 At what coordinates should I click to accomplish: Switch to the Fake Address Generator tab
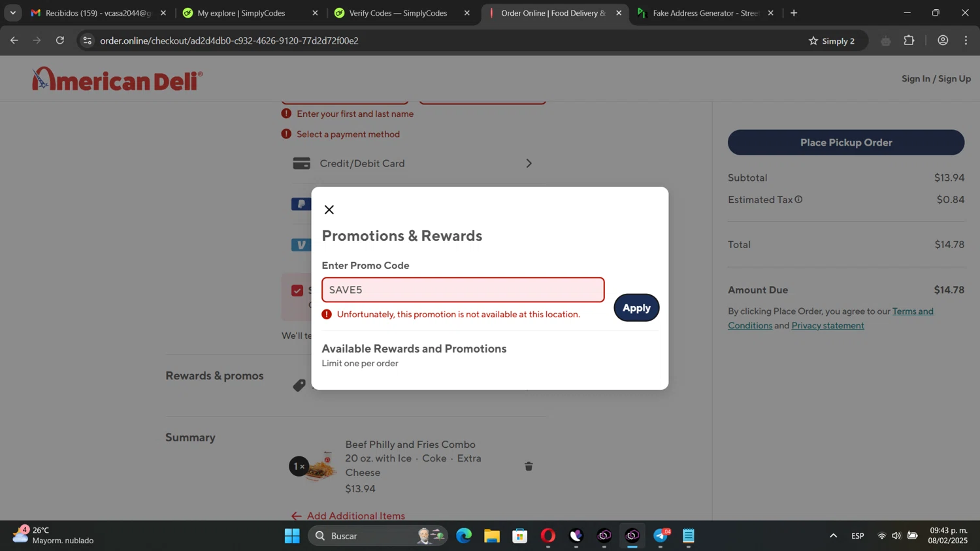pos(706,13)
